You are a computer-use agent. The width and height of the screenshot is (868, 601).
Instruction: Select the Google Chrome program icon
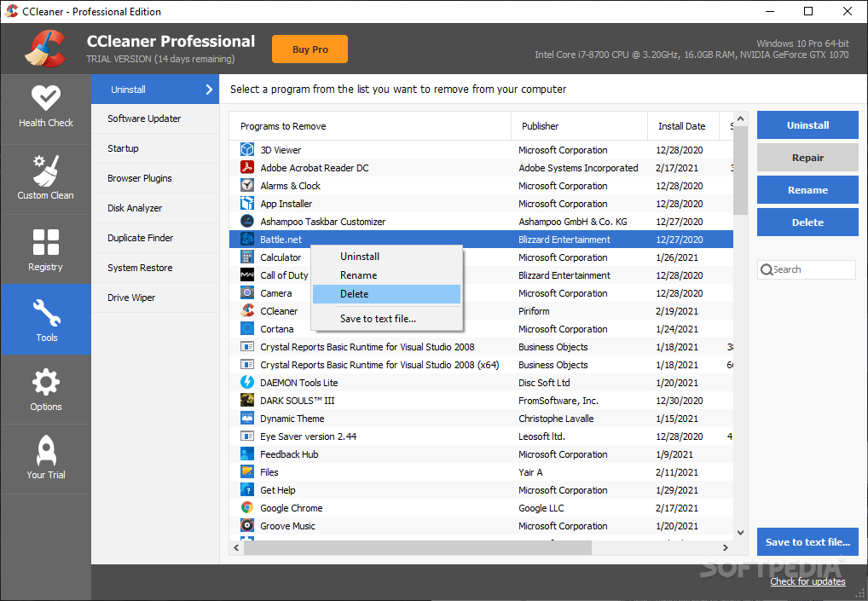pyautogui.click(x=248, y=507)
